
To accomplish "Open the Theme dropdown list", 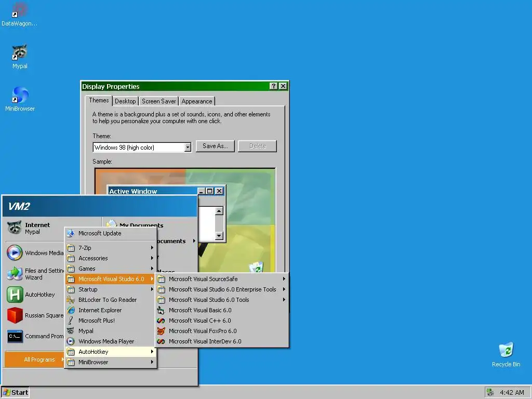I will click(x=188, y=147).
